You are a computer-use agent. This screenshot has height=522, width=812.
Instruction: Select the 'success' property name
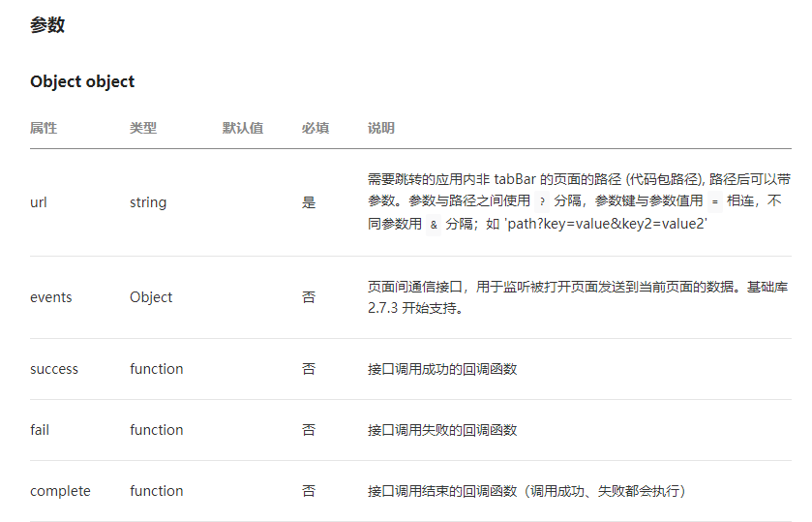pos(54,369)
